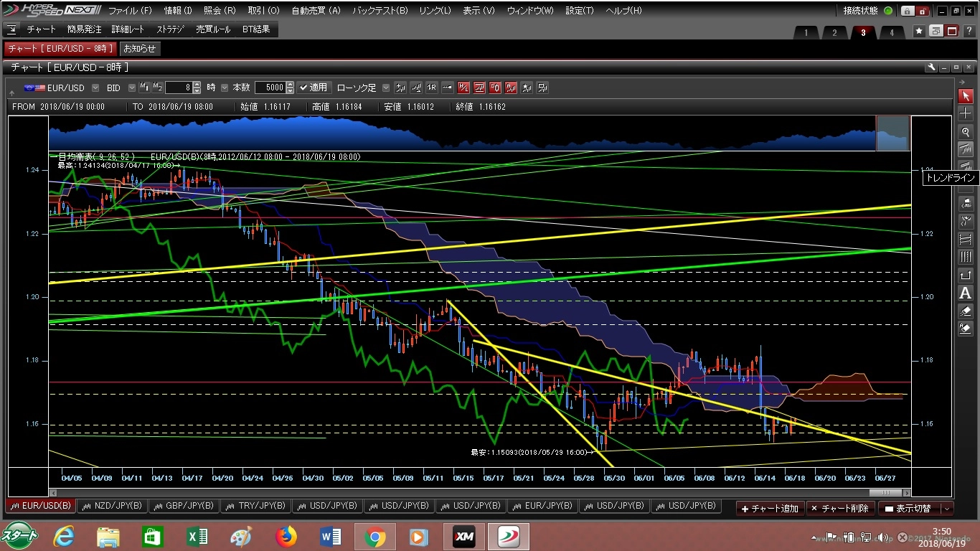Switch to the GBP/JPY(B) chart tab
Viewport: 980px width, 551px height.
[x=184, y=506]
